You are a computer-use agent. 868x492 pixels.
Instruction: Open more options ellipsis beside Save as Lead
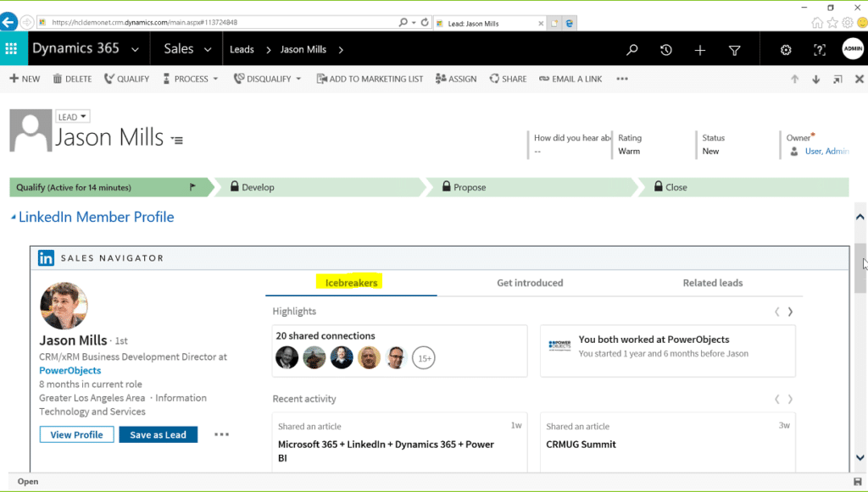pyautogui.click(x=221, y=434)
